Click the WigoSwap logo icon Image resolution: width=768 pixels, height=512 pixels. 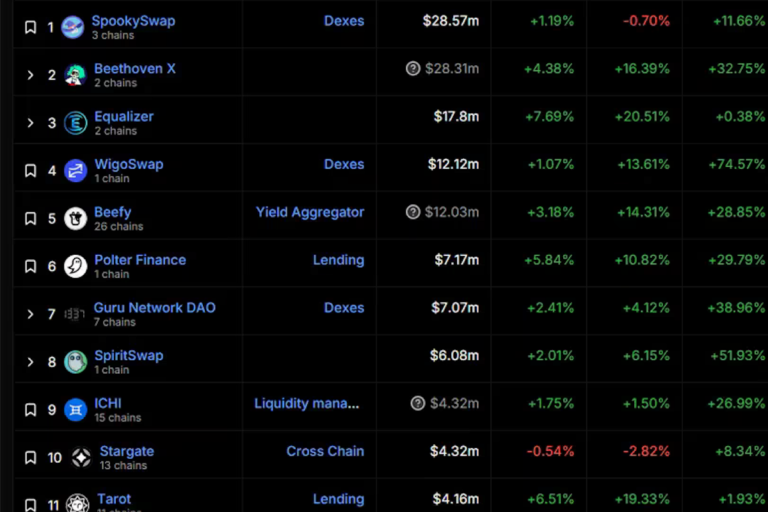coord(75,171)
